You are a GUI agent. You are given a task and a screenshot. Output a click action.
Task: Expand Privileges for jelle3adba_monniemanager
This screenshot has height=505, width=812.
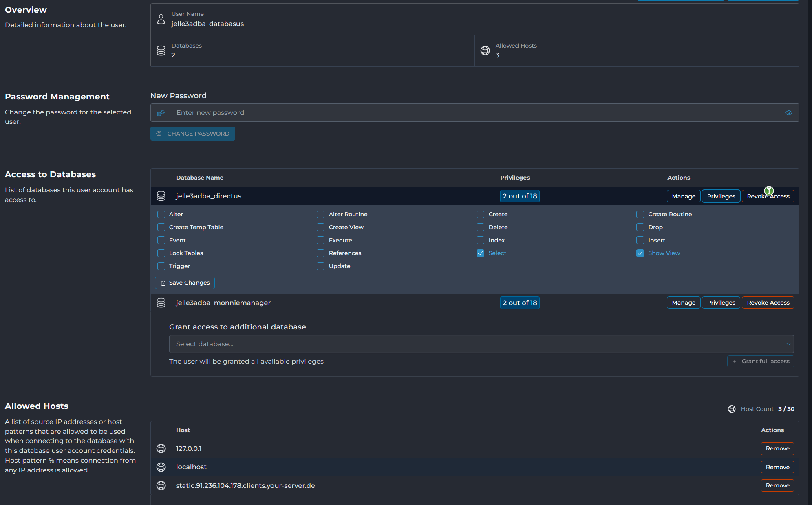(x=721, y=303)
